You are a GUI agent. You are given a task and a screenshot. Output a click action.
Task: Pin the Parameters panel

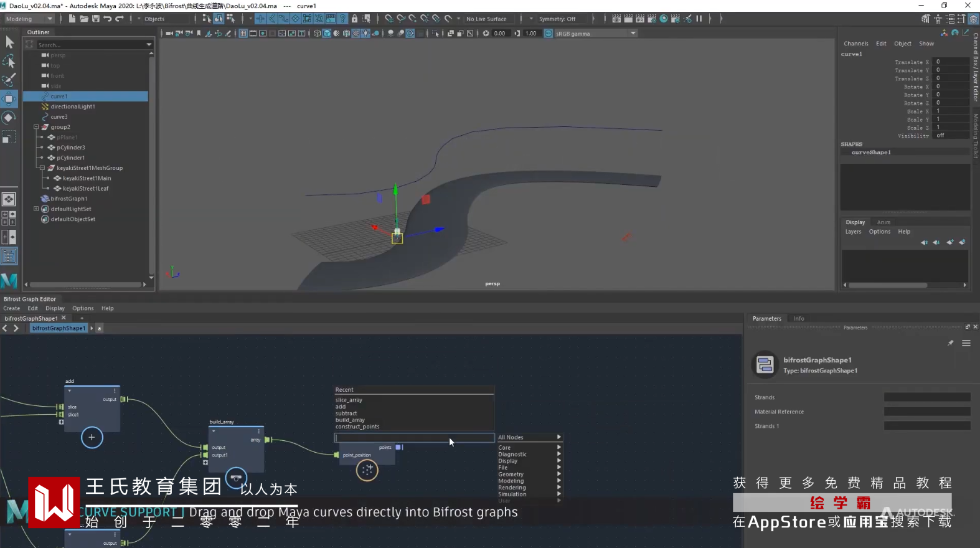[x=951, y=343]
